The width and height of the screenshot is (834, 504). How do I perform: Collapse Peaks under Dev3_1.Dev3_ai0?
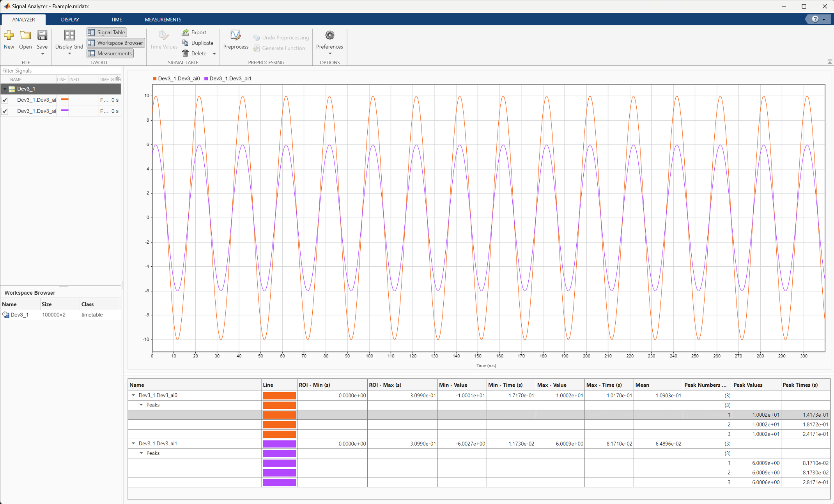tap(141, 405)
